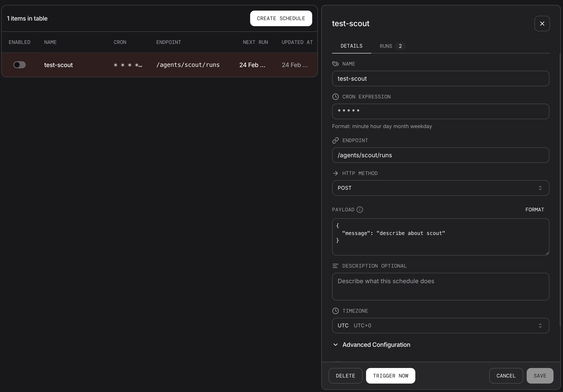Click the clock icon beside Cron Expression
Viewport: 563px width, 392px height.
(x=335, y=97)
